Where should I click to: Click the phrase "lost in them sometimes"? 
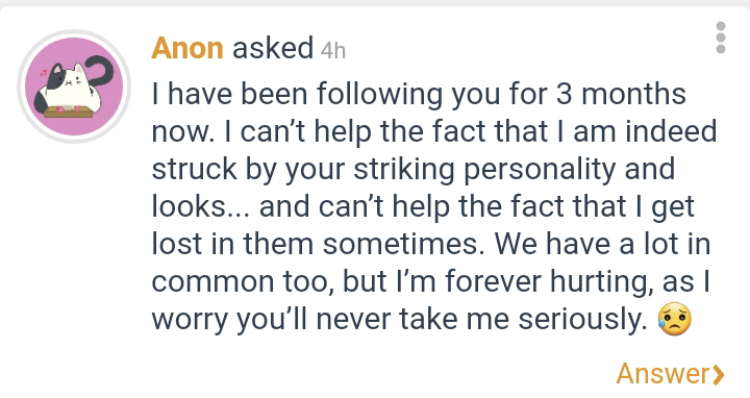(315, 243)
